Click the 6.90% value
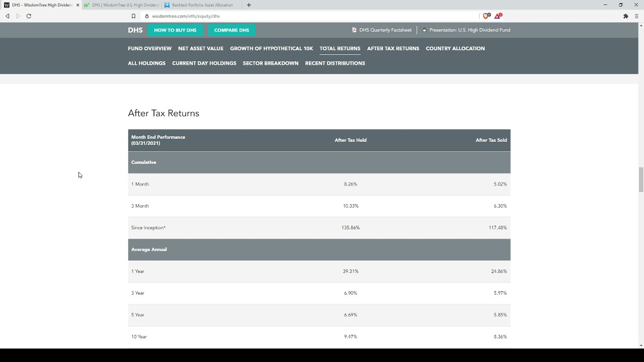 tap(351, 293)
